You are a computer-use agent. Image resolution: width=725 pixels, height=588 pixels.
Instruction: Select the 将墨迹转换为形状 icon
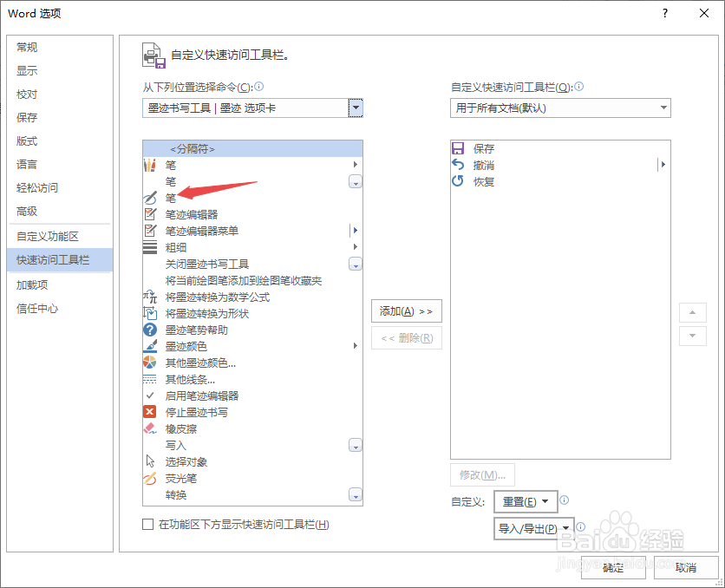pos(150,313)
